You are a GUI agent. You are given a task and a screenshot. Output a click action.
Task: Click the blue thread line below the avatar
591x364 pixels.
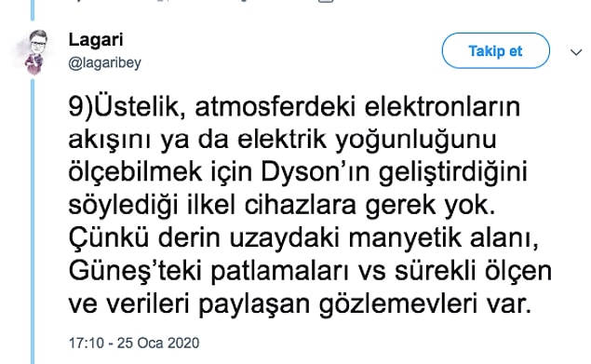[x=33, y=221]
